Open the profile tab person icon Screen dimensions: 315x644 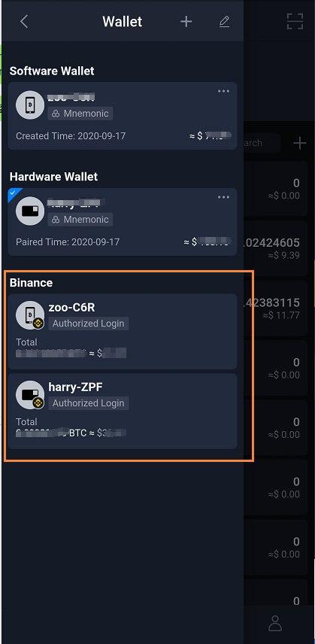pyautogui.click(x=276, y=623)
